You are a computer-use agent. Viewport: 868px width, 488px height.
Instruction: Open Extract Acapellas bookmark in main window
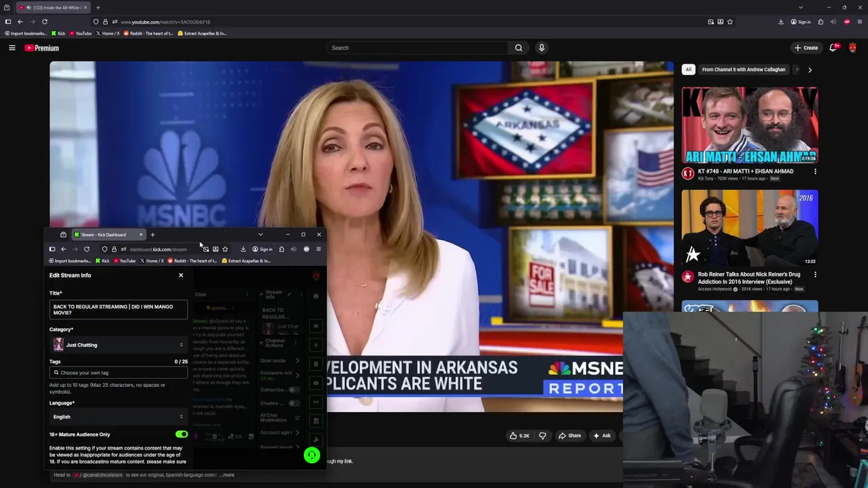202,33
